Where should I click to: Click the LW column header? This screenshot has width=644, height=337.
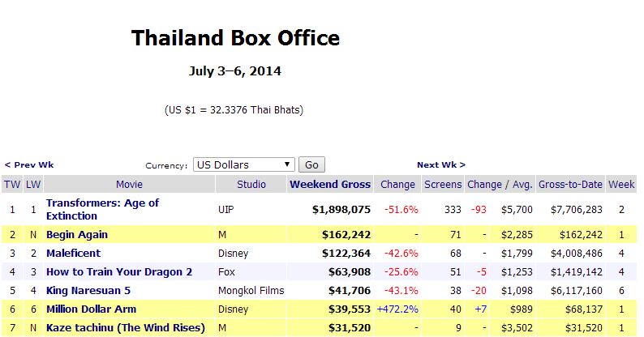(33, 184)
